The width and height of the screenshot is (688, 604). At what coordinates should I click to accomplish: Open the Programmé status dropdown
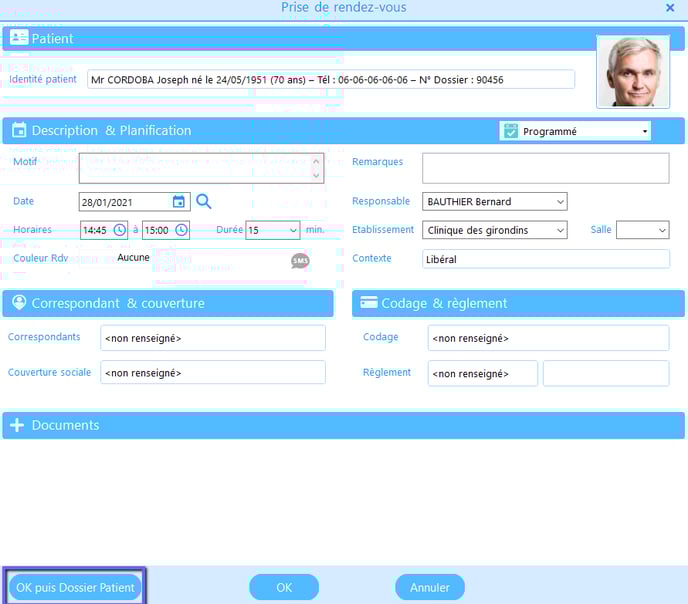pyautogui.click(x=644, y=131)
